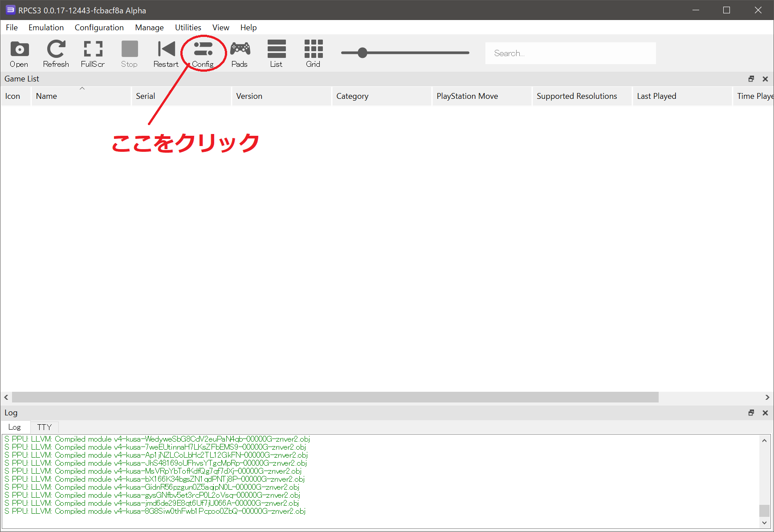The image size is (774, 532).
Task: Select the Log tab
Action: coord(15,427)
